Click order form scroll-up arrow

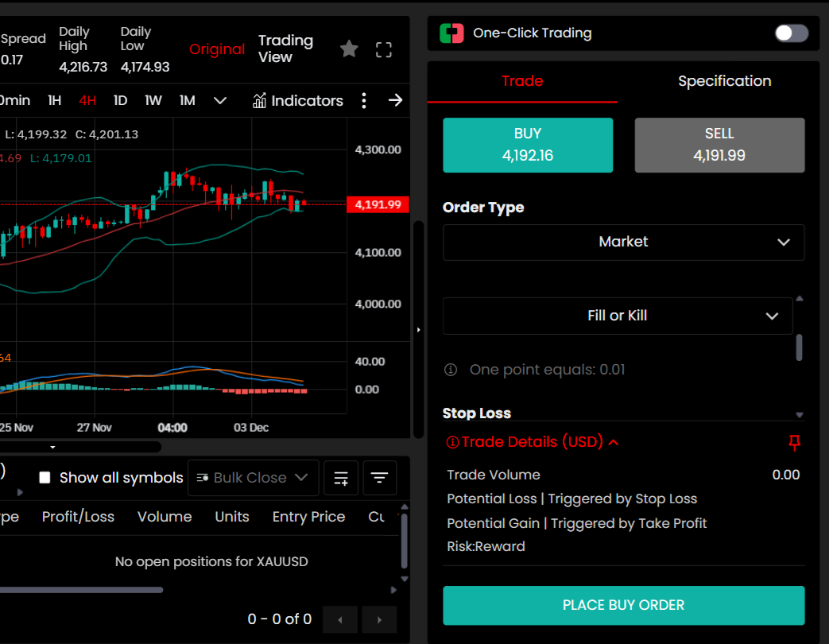800,299
